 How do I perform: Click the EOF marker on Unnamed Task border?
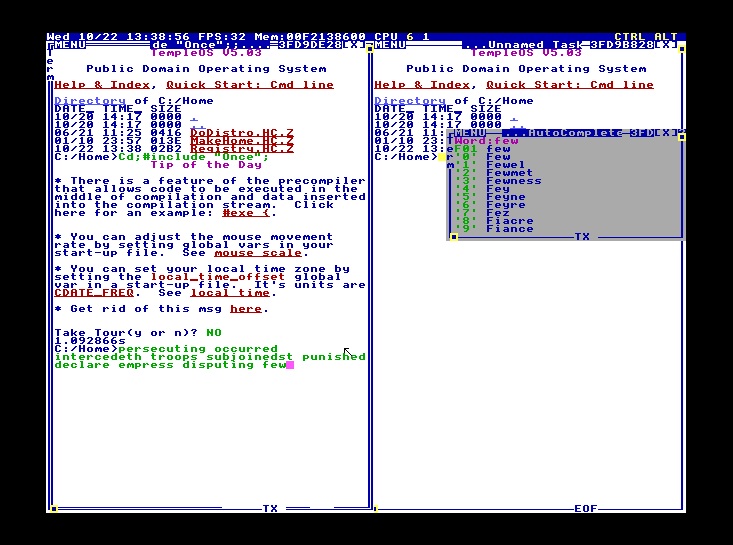586,509
